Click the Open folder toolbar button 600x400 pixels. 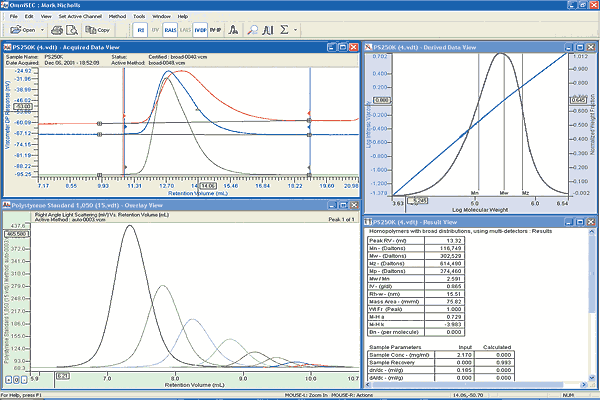point(22,31)
